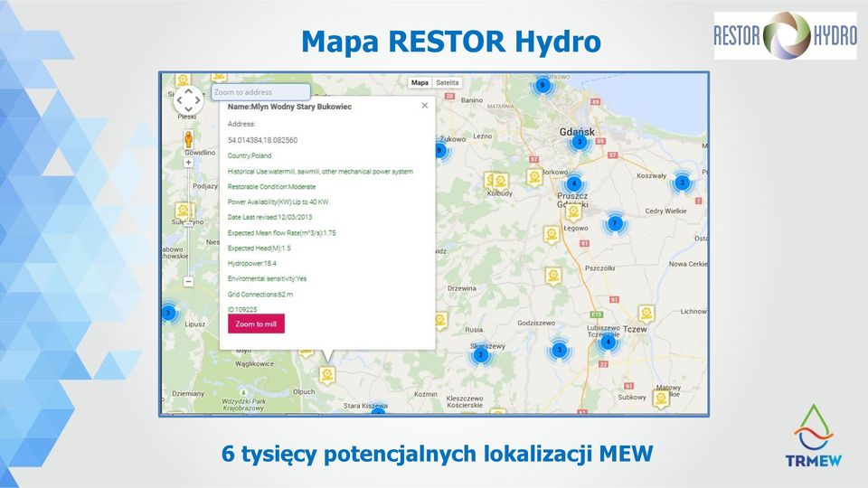
Task: Click the map zoom slider track
Action: [188, 221]
